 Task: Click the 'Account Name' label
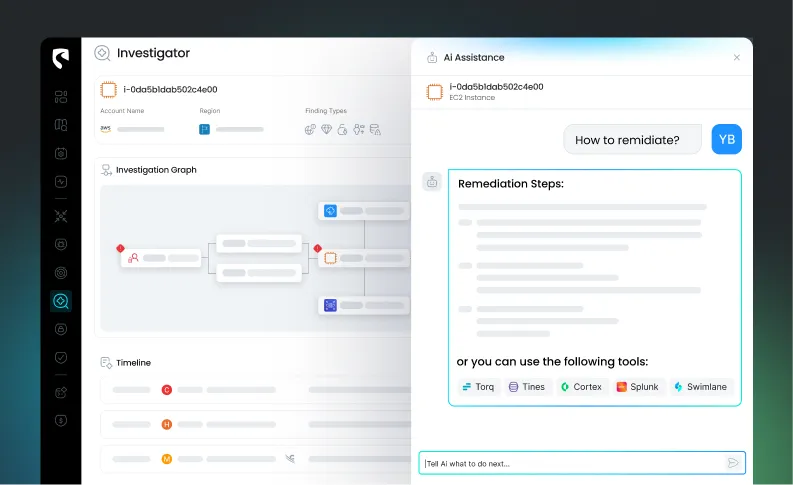click(x=122, y=111)
